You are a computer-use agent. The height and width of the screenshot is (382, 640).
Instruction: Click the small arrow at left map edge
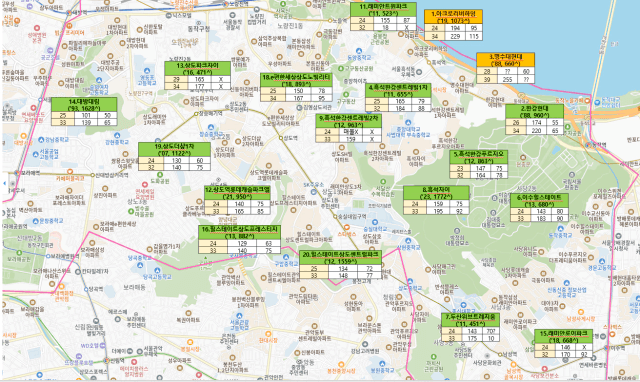tap(4, 183)
